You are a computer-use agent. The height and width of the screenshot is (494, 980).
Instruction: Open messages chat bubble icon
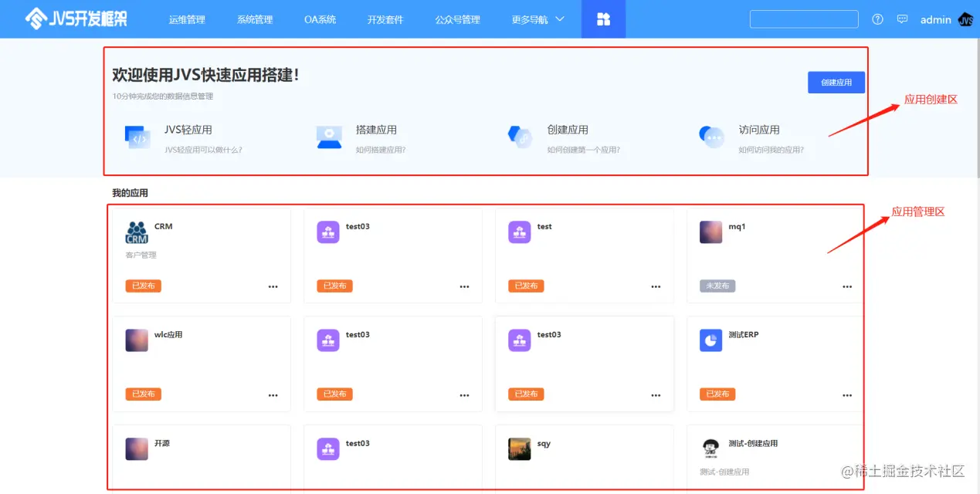tap(902, 19)
